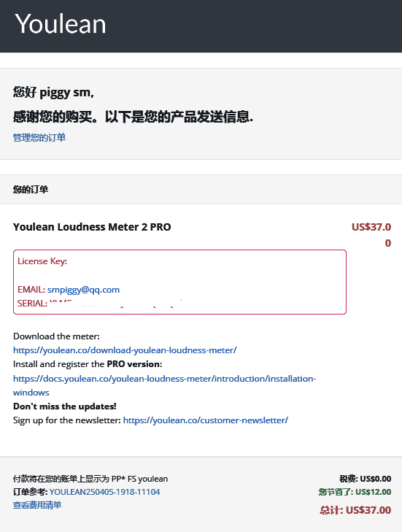The width and height of the screenshot is (402, 532).
Task: Select the Youlean Loudness Meter 2 PRO title
Action: tap(92, 227)
